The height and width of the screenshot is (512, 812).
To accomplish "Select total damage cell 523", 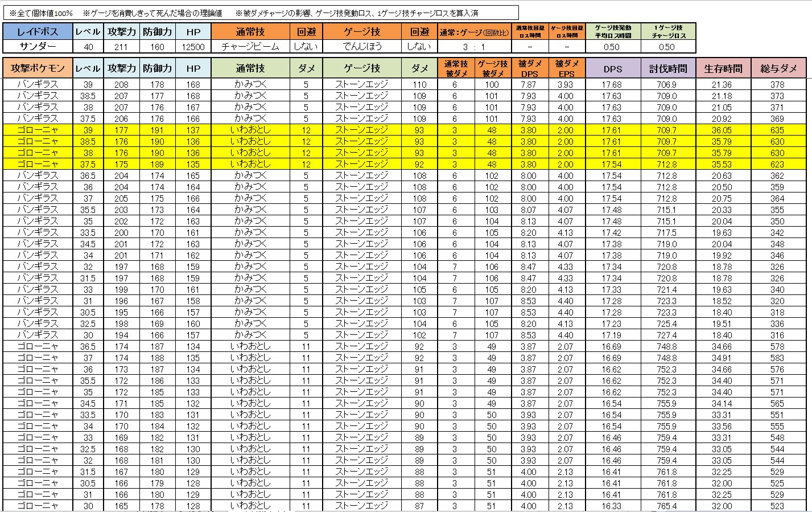I will pos(777,506).
